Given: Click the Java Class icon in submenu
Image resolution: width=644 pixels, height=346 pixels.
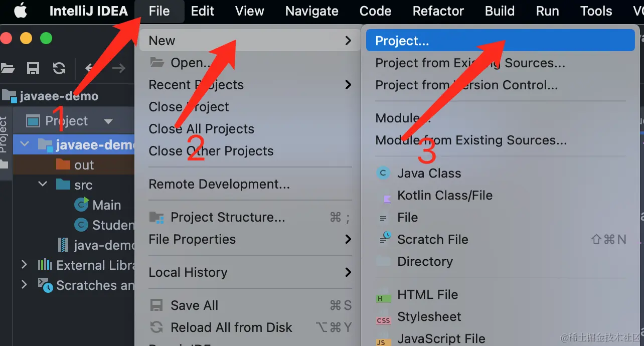Looking at the screenshot, I should (383, 174).
